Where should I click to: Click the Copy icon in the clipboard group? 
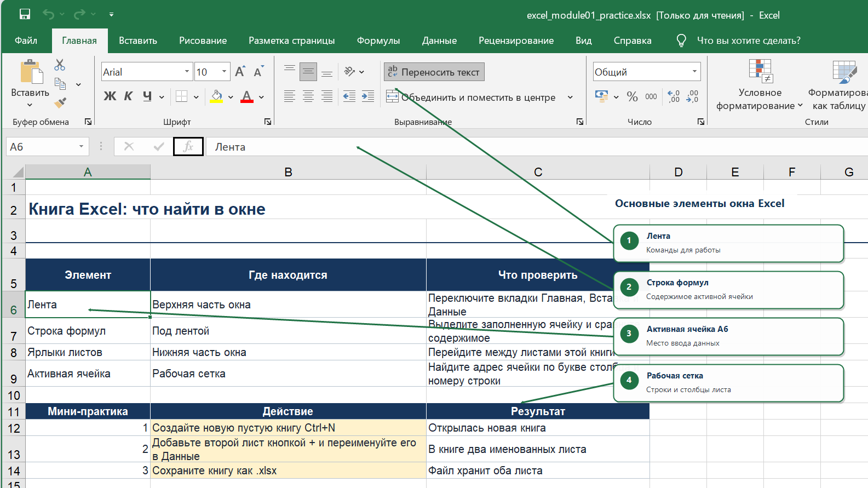(60, 84)
